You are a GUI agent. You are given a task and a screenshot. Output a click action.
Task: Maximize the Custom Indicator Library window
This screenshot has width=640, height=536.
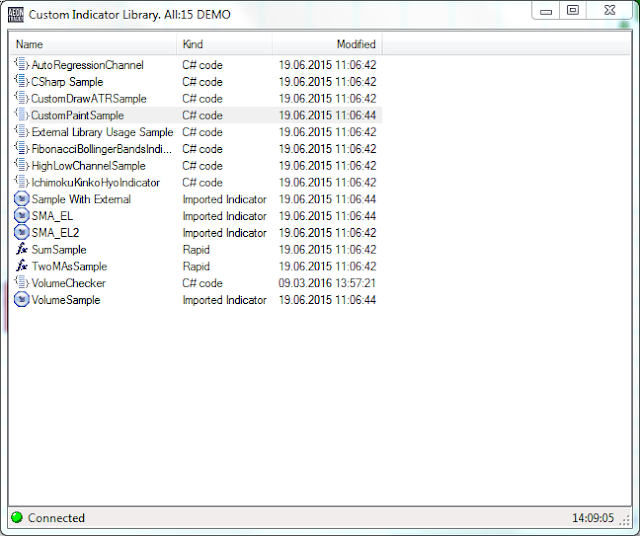[x=573, y=11]
